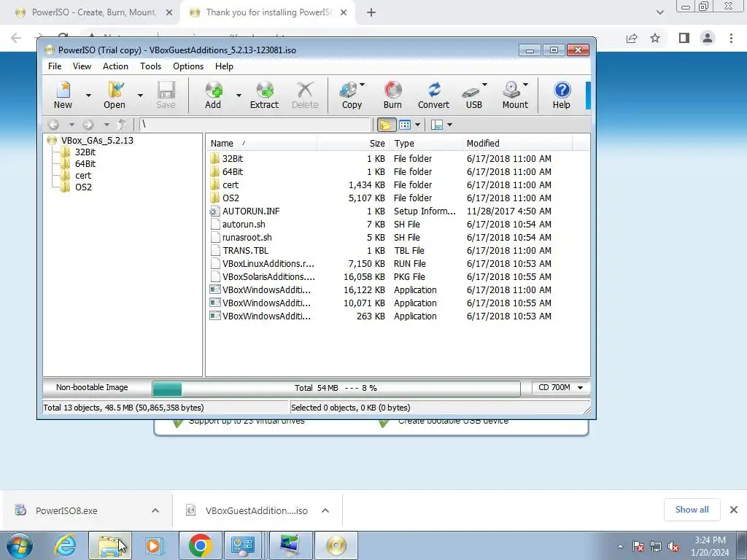Click the disc capacity progress bar
Viewport: 747px width, 560px height.
point(336,388)
